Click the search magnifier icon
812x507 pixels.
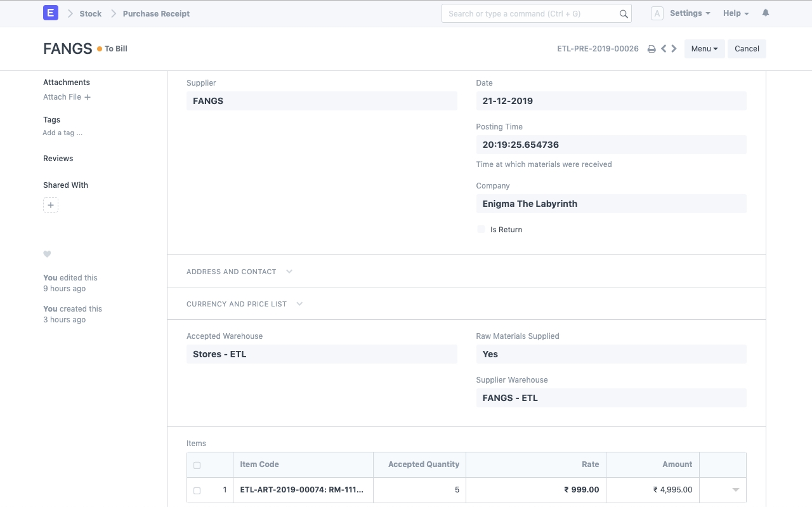[624, 14]
